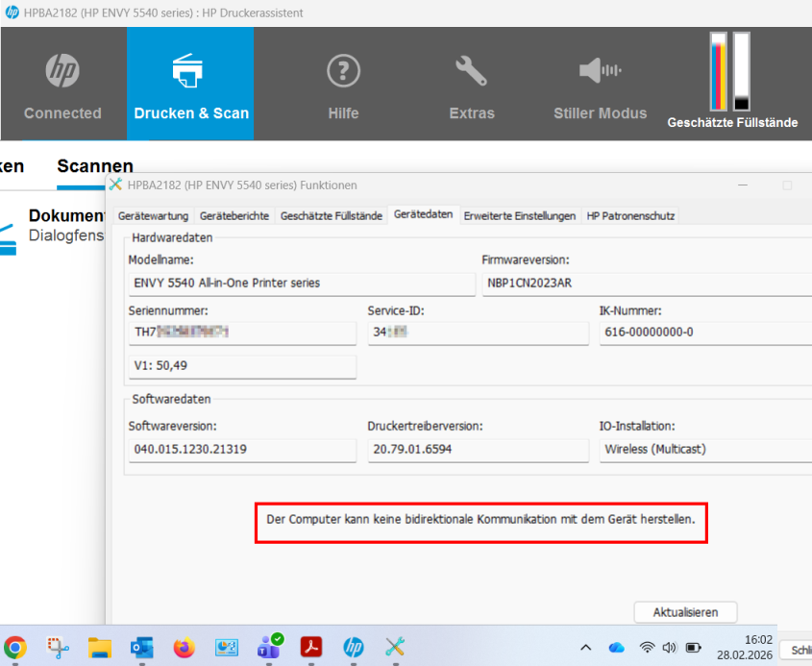Show hidden tray icons chevron
Screen dimensions: 812x666
click(585, 648)
